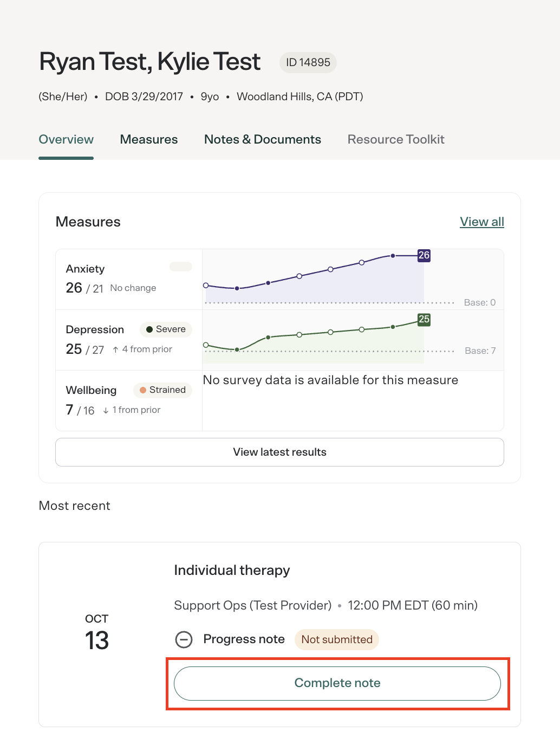Select the Wellbeing measure label
The width and height of the screenshot is (560, 738).
point(91,390)
